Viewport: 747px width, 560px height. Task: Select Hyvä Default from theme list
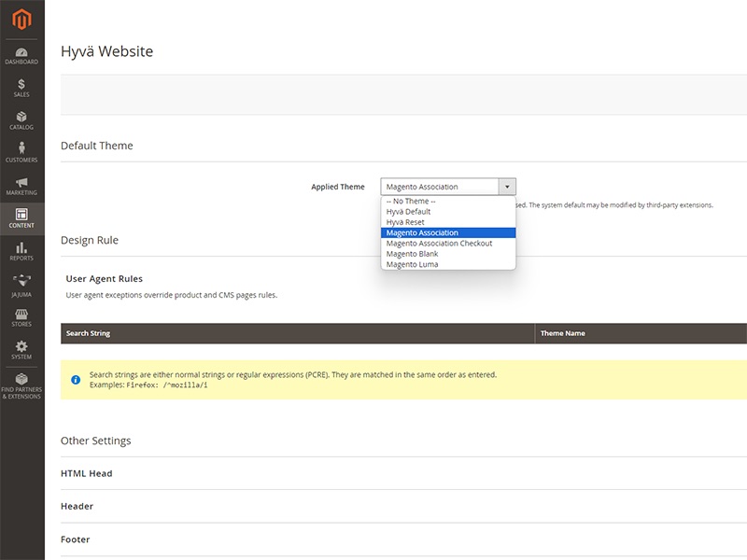408,212
